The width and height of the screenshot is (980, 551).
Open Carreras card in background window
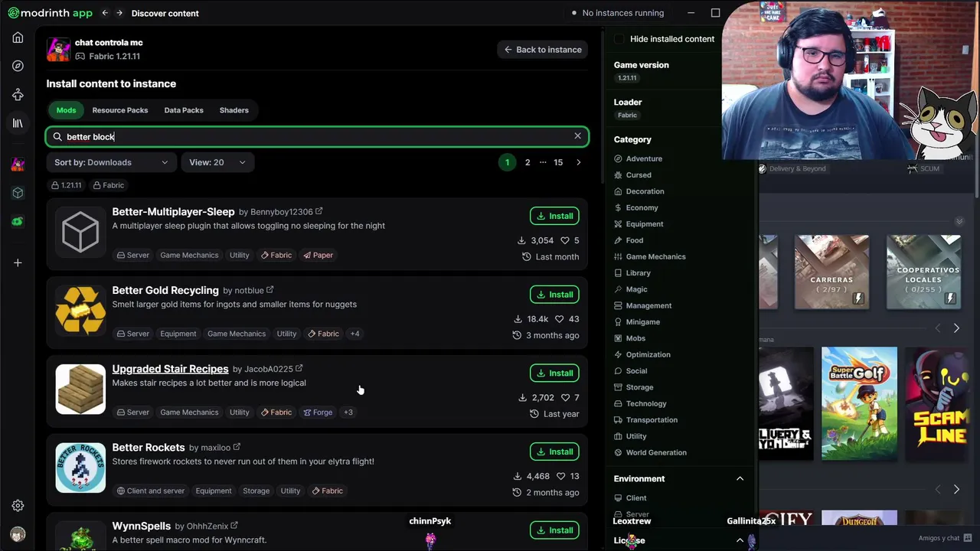(831, 272)
